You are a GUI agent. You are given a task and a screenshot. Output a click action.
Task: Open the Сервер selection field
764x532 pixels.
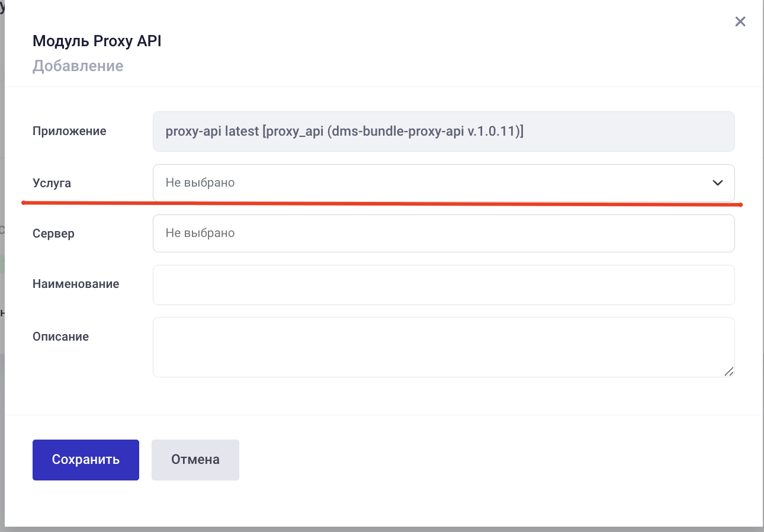[444, 233]
